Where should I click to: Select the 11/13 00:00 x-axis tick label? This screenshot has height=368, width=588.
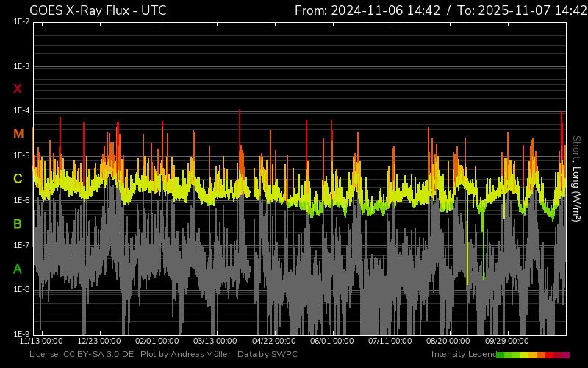(x=40, y=342)
